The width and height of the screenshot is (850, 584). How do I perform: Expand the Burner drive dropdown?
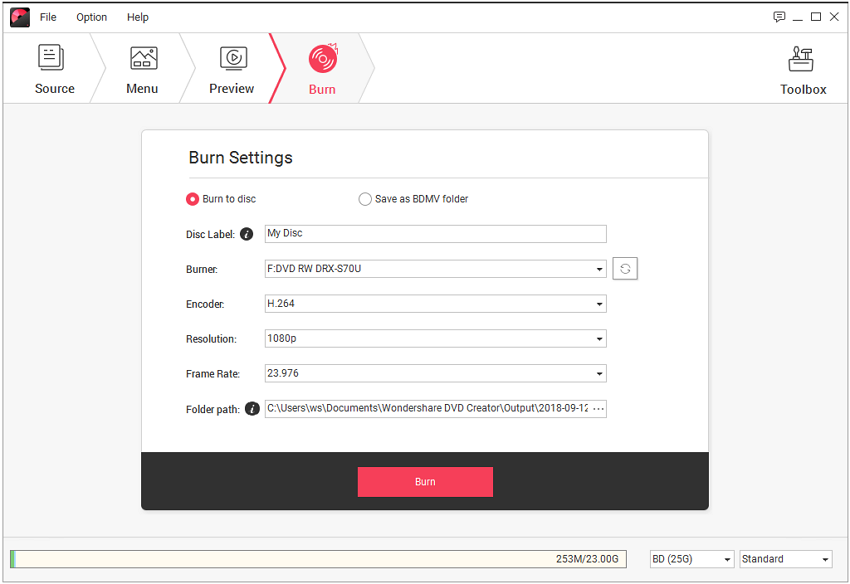599,269
